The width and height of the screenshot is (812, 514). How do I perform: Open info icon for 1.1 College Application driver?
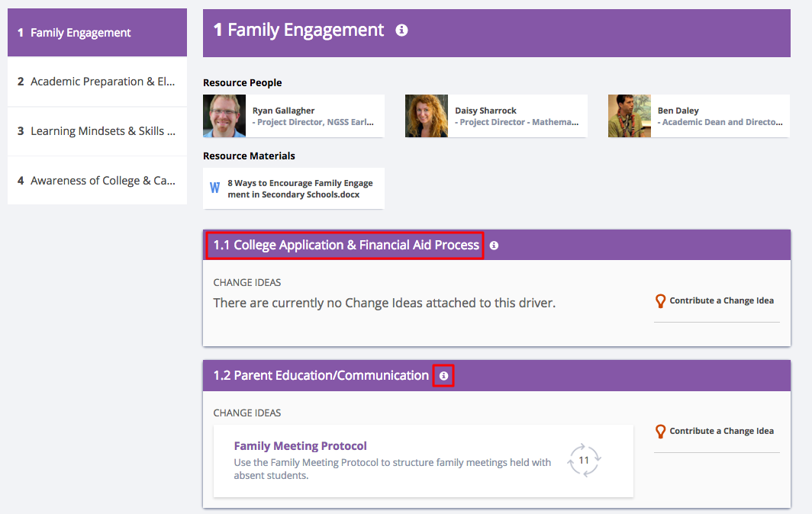click(x=494, y=246)
